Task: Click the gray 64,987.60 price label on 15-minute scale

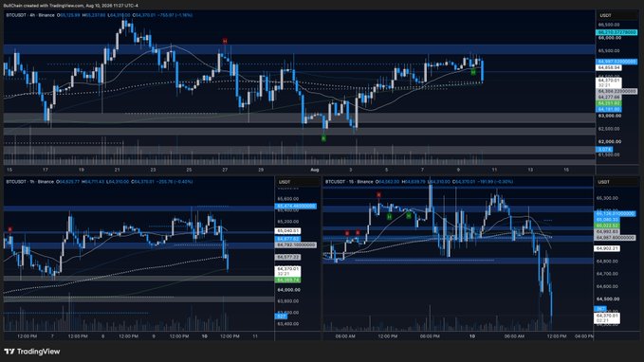Action: 615,238
